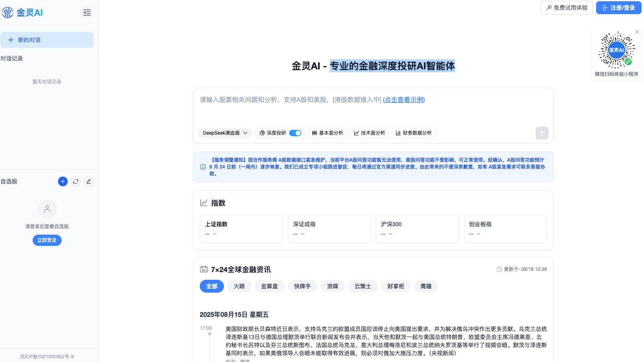This screenshot has height=362, width=644.
Task: Refresh the 自选股 watchlist
Action: click(76, 181)
